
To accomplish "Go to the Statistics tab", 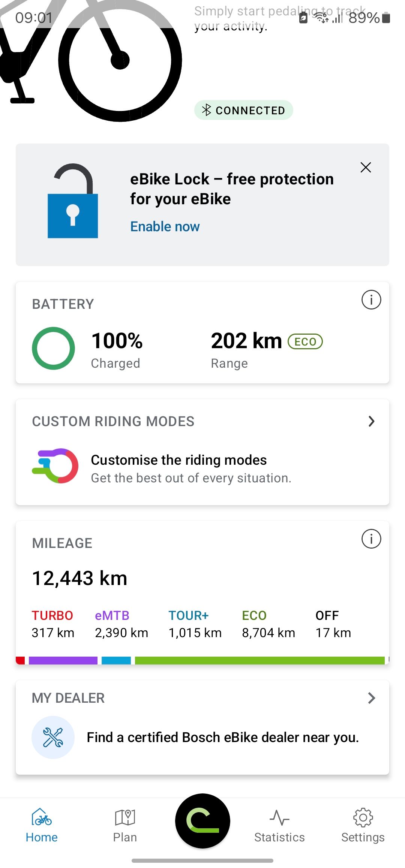I will pos(279,825).
